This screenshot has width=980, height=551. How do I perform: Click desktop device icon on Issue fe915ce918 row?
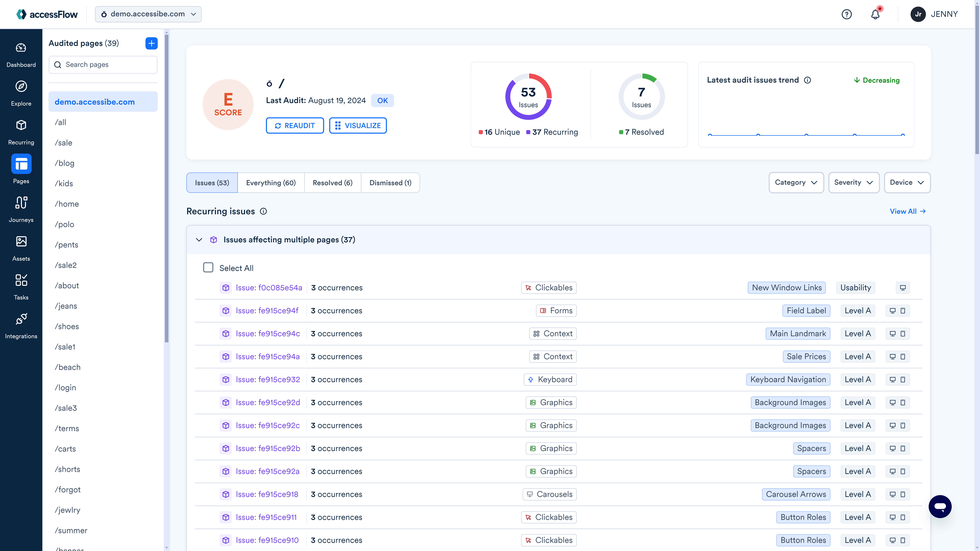pyautogui.click(x=892, y=494)
